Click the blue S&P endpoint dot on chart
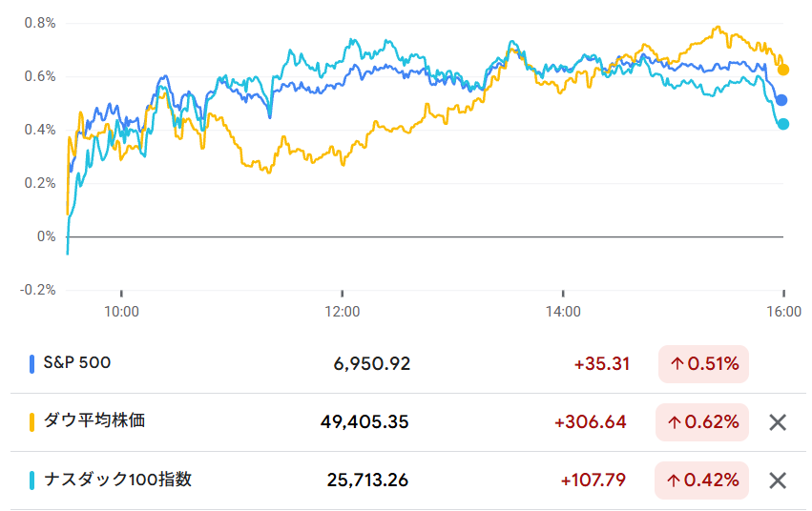Image resolution: width=812 pixels, height=511 pixels. (781, 100)
